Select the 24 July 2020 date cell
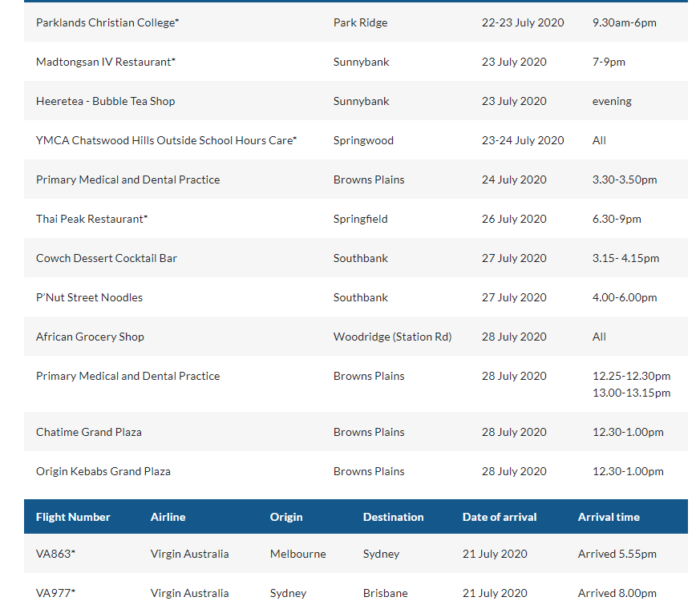The image size is (700, 601). coord(514,179)
